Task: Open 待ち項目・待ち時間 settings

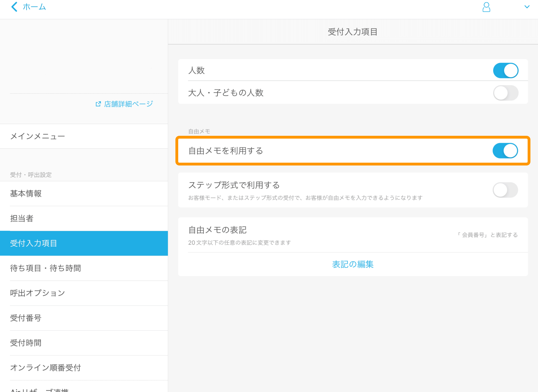Action: pos(45,268)
